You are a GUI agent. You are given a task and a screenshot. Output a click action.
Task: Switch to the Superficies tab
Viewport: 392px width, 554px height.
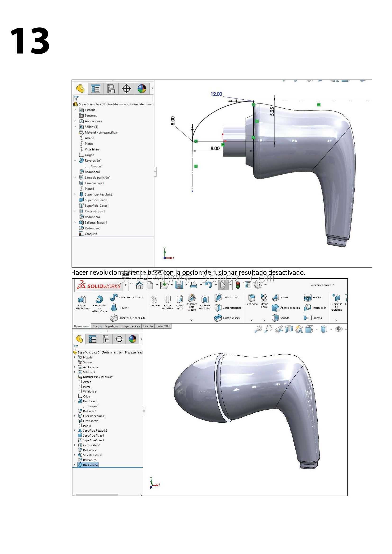(x=112, y=326)
